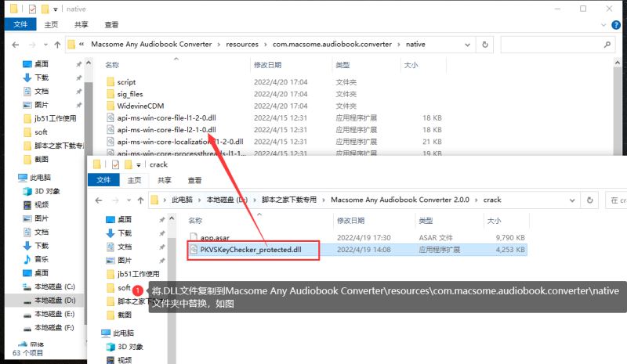Open 视频 in native sidebar
Image resolution: width=627 pixels, height=364 pixels.
tap(42, 204)
